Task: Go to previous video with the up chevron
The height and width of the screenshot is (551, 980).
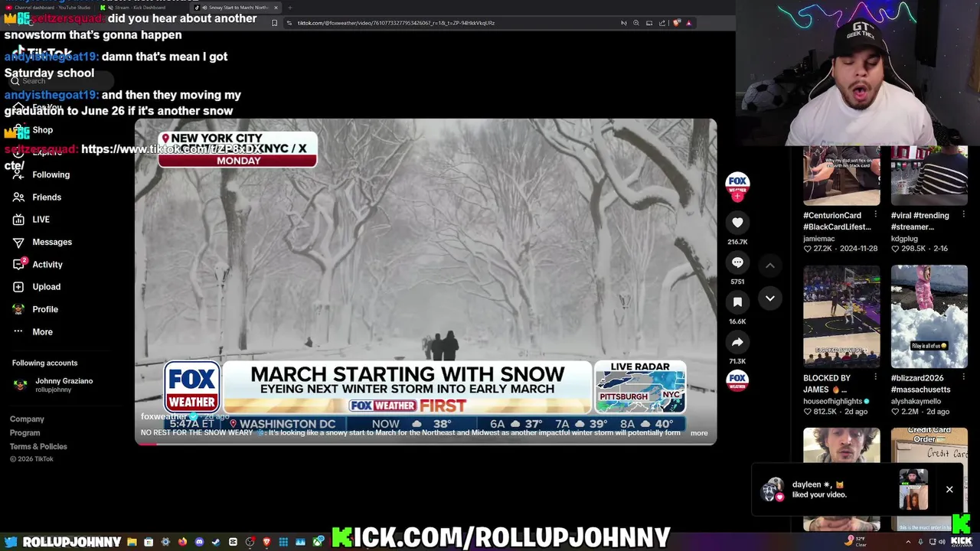Action: (770, 266)
